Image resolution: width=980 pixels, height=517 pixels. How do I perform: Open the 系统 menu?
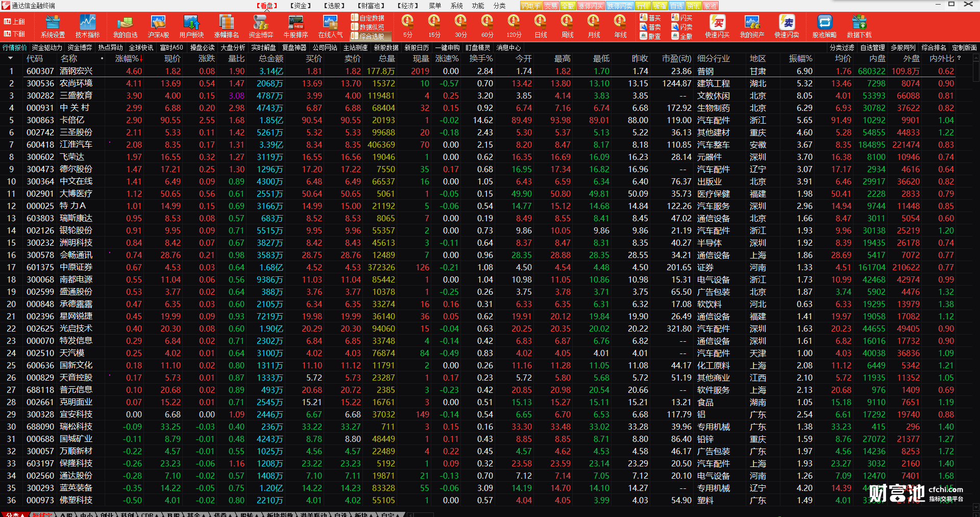[456, 6]
